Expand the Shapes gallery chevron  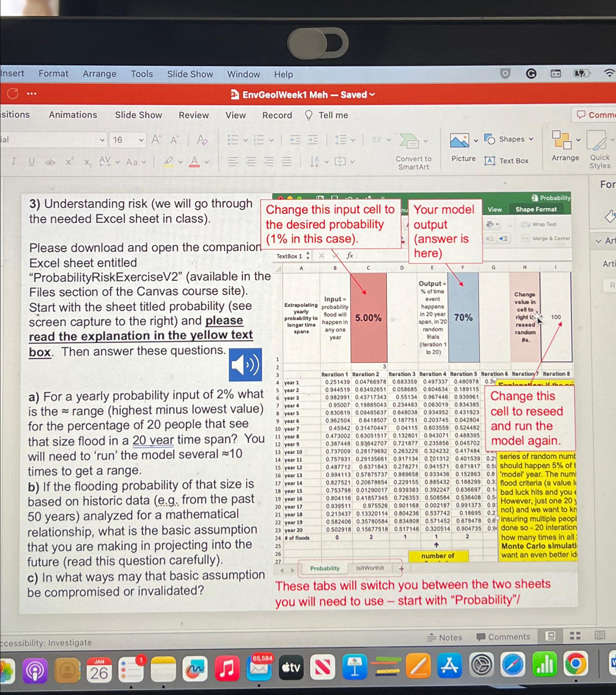(x=532, y=139)
